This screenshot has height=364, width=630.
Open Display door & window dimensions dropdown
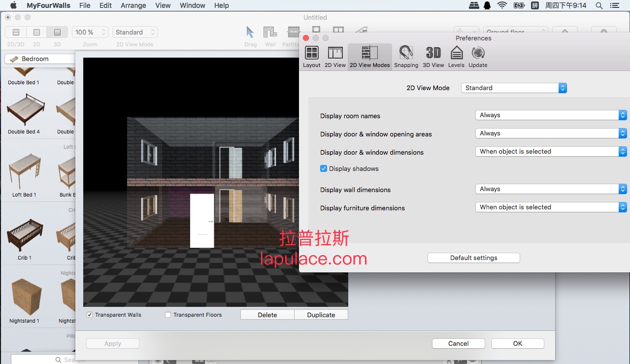point(551,152)
